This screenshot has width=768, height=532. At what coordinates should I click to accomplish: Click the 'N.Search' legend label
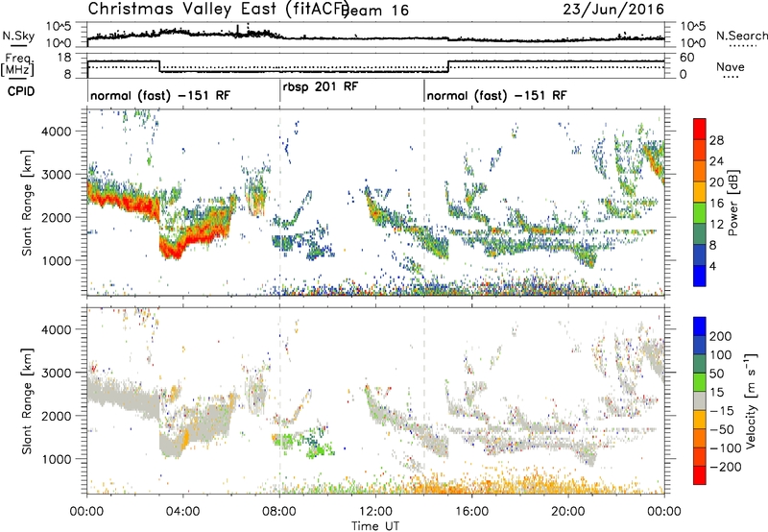(x=741, y=36)
